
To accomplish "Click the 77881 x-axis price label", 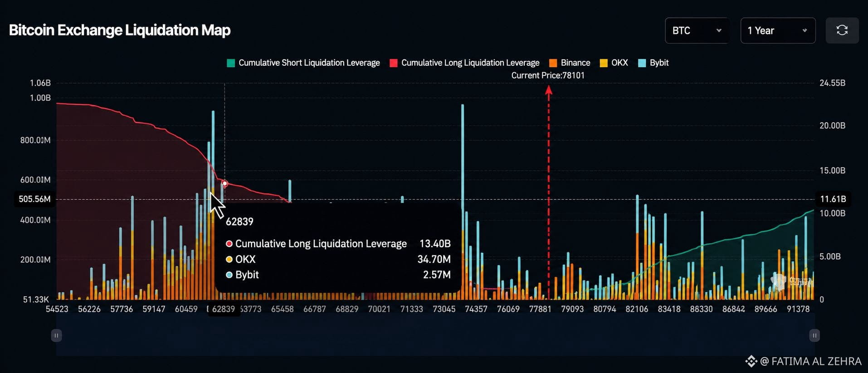I will pos(540,309).
